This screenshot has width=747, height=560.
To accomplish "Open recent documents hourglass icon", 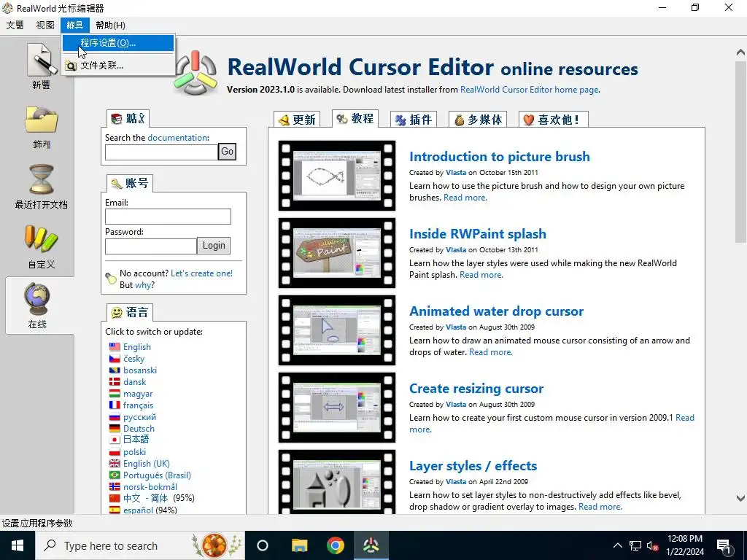I will point(42,179).
